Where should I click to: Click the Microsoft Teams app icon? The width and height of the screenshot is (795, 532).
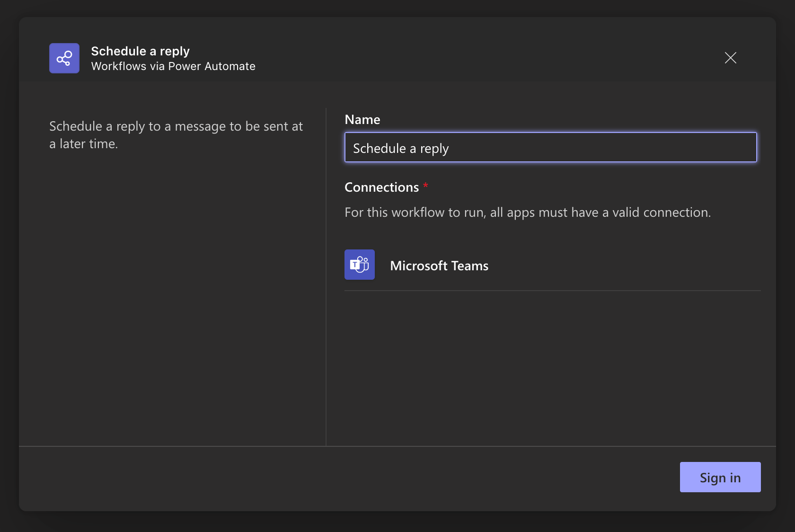(x=360, y=265)
